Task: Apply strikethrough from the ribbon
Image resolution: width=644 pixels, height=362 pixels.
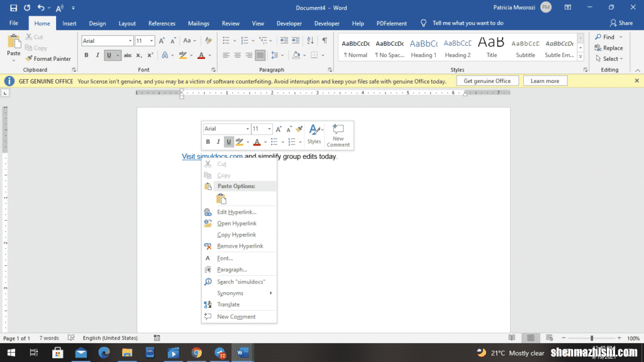Action: pyautogui.click(x=128, y=55)
